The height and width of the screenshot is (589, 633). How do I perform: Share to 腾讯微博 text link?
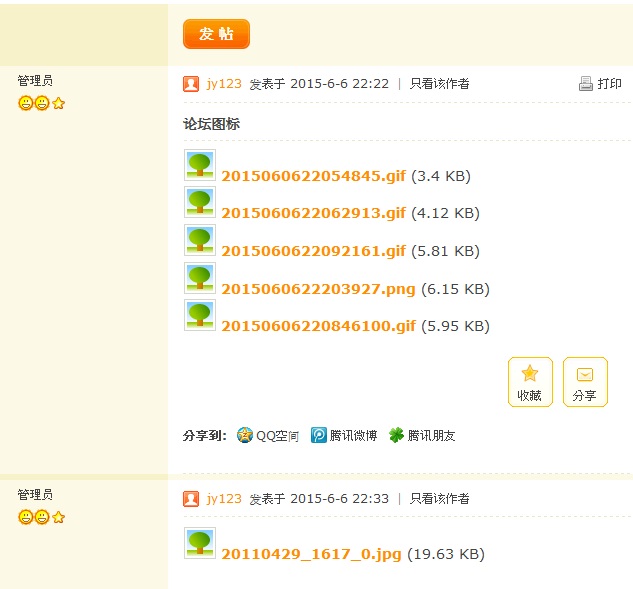pos(353,436)
